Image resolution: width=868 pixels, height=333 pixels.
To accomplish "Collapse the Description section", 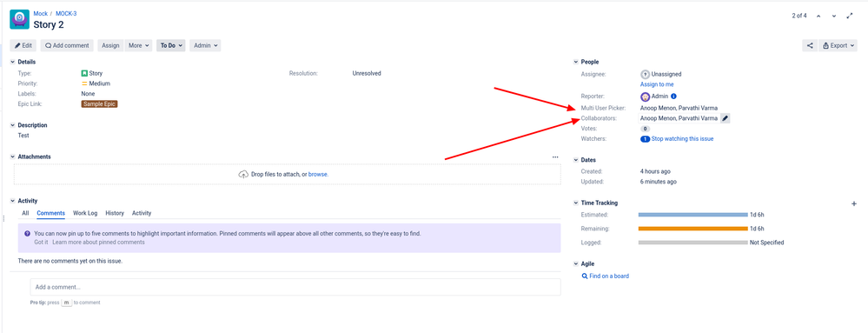I will pyautogui.click(x=13, y=126).
